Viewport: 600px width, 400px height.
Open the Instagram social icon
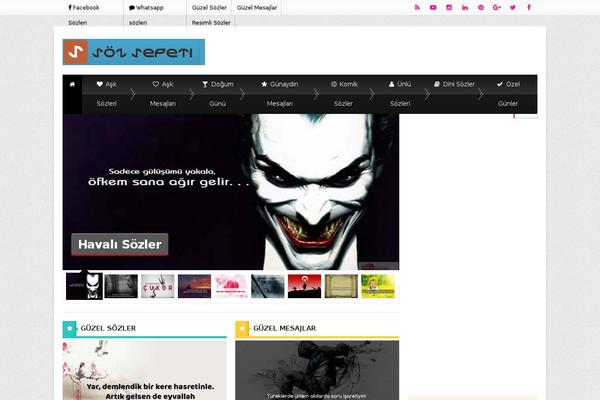[x=449, y=7]
